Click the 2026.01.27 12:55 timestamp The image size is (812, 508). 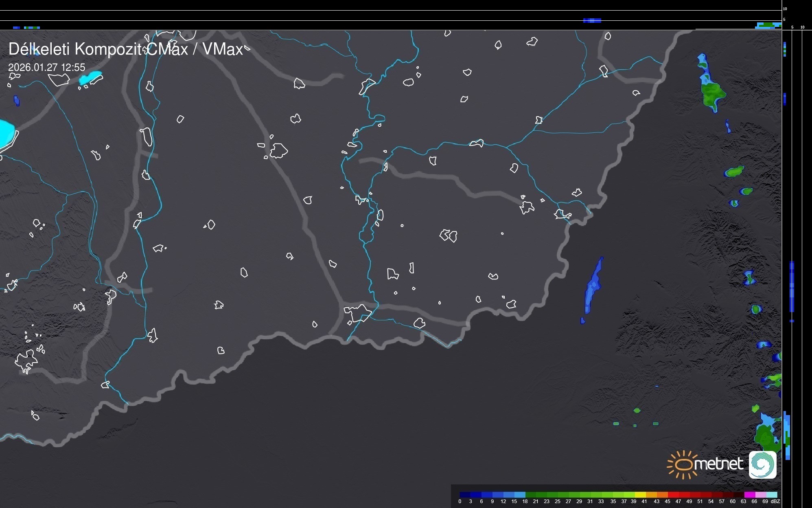(47, 67)
